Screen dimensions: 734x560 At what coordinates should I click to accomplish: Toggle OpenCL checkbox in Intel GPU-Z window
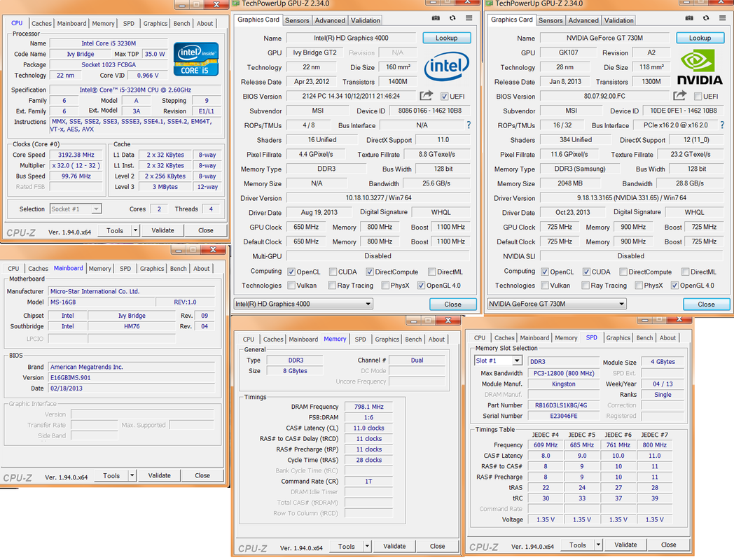[x=291, y=272]
